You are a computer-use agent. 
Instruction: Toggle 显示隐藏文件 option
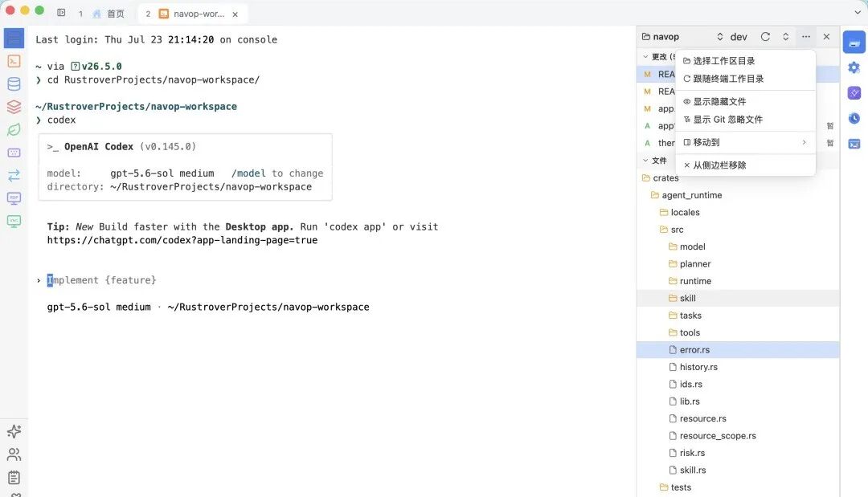[x=745, y=102]
